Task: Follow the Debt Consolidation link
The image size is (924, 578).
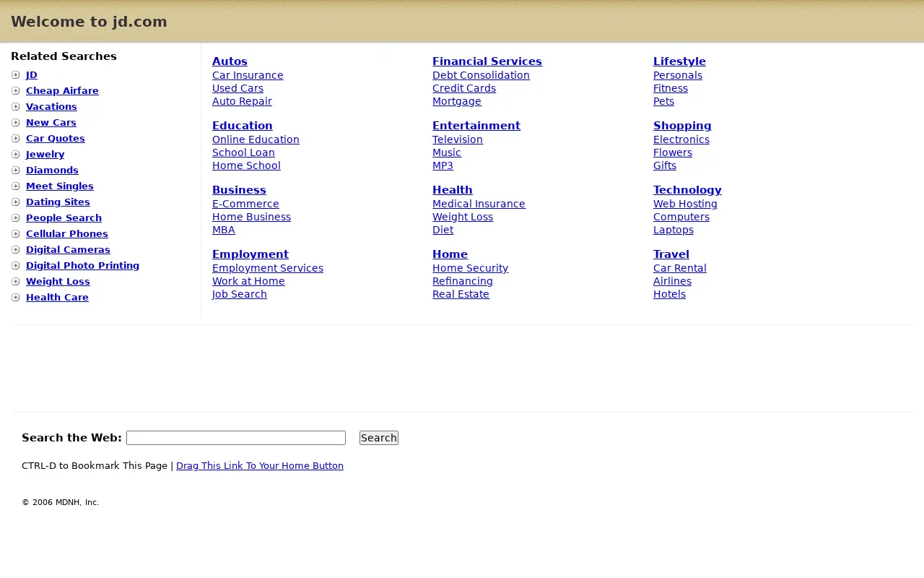Action: click(x=481, y=75)
